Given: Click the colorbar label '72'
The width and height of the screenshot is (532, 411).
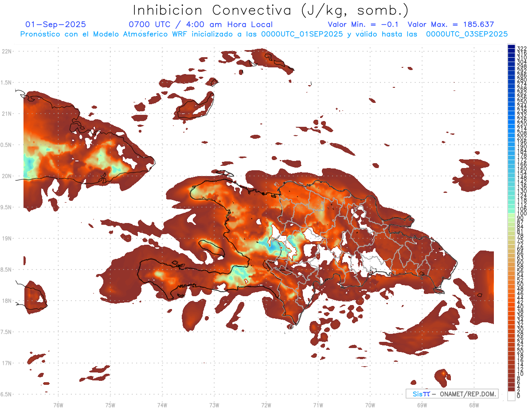Looking at the screenshot, I should (520, 244).
